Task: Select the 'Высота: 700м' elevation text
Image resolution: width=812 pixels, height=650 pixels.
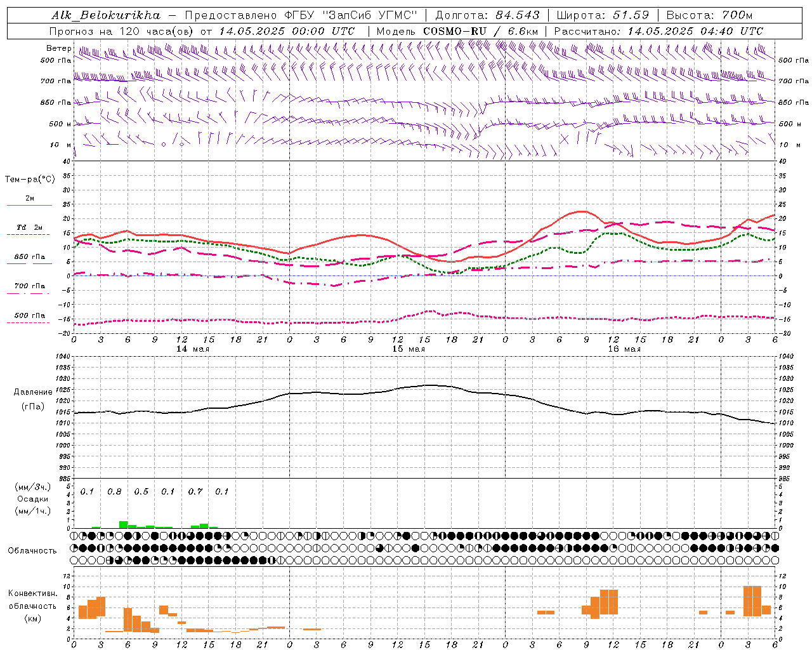Action: (709, 15)
